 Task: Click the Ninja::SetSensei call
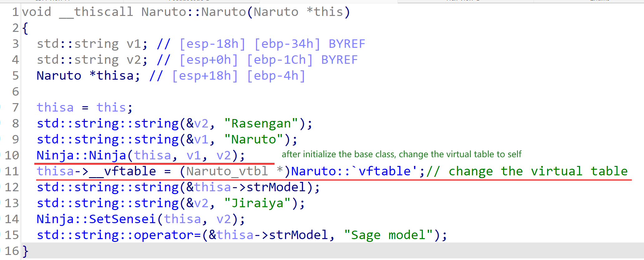[96, 219]
